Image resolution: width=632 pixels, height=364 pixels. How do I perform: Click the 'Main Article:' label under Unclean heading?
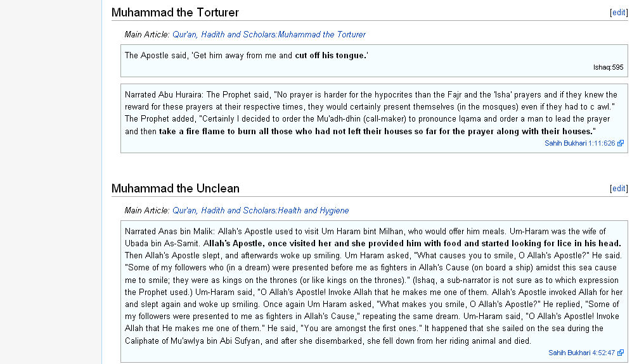tap(147, 211)
